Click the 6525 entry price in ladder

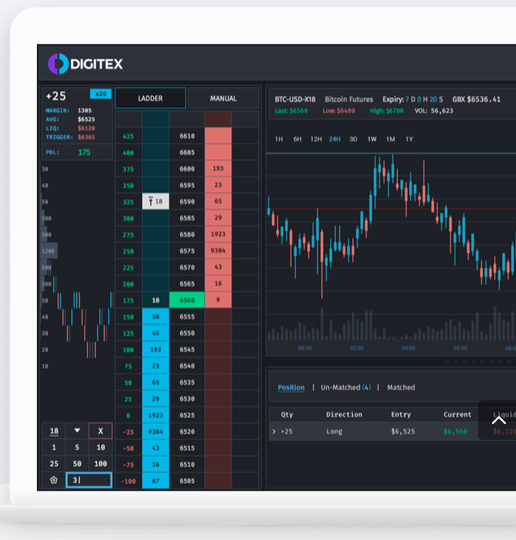click(x=187, y=415)
